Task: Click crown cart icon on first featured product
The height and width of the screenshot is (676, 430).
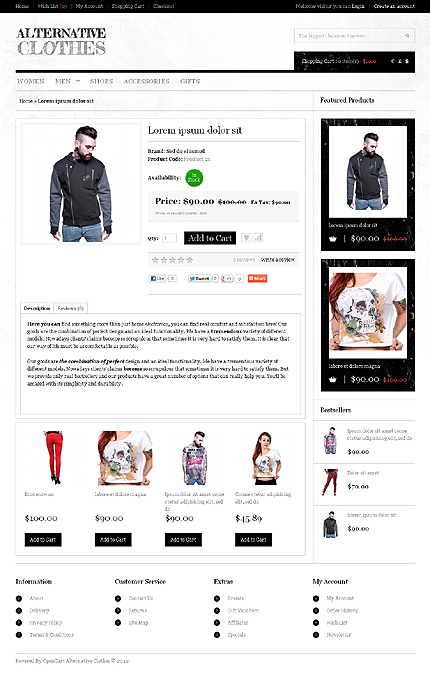Action: coord(333,238)
